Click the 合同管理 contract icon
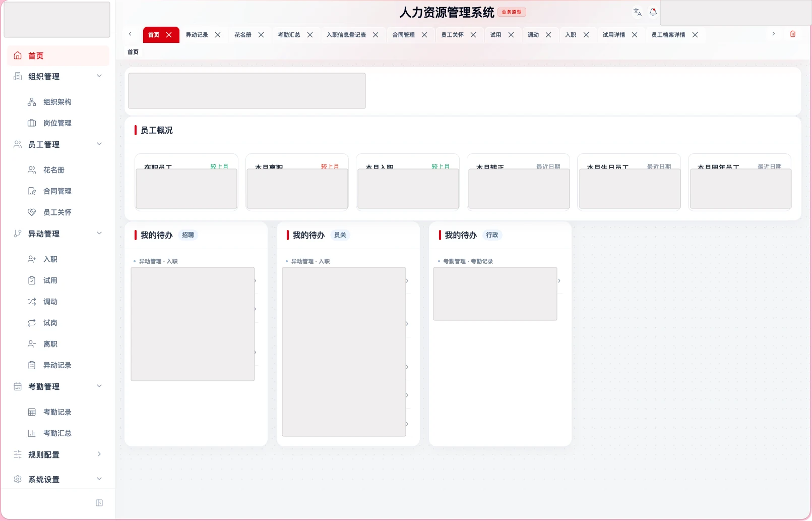This screenshot has width=812, height=521. (x=32, y=191)
